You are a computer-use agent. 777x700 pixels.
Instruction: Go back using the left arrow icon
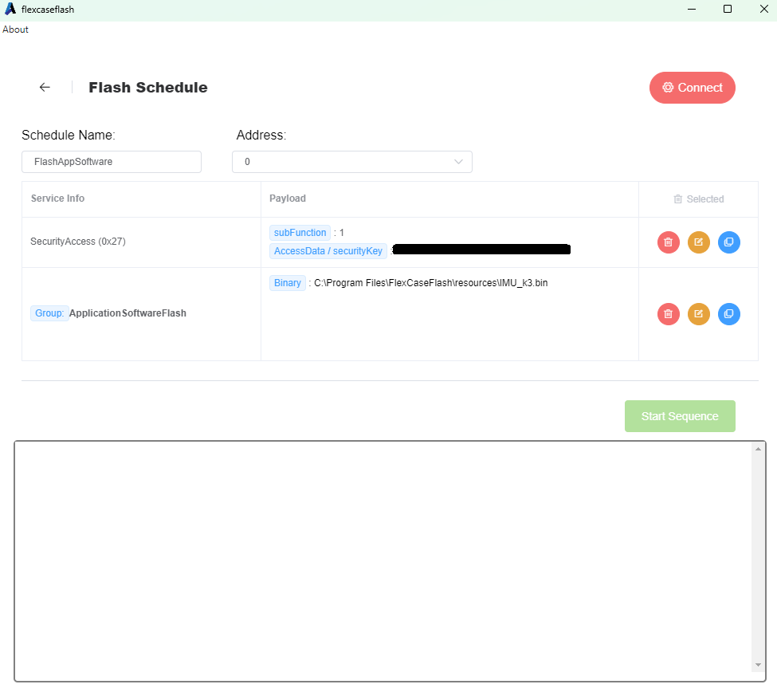(45, 88)
